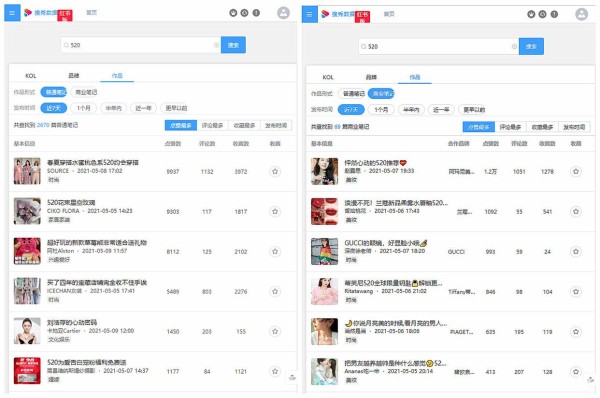
Task: Star the left row with 1177 likes
Action: coord(275,371)
